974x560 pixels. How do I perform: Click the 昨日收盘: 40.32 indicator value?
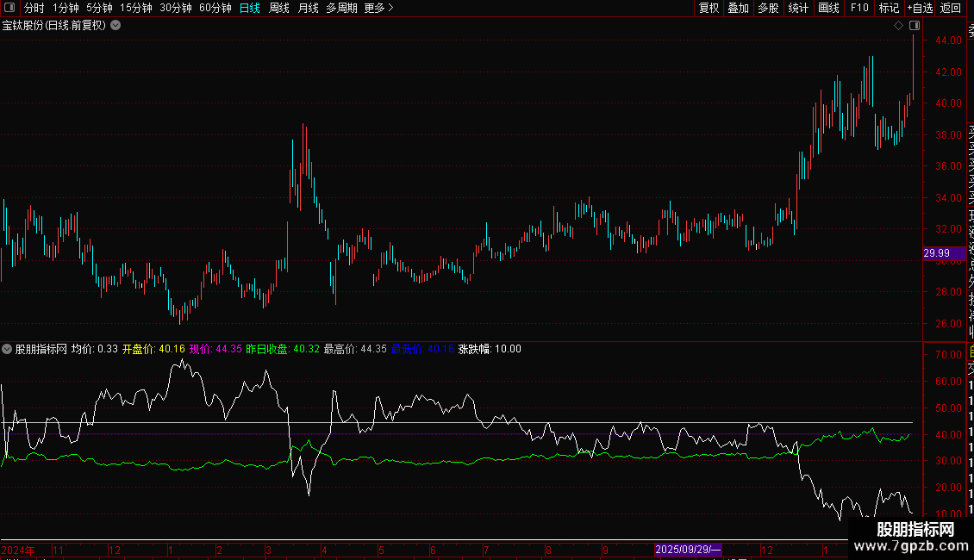point(283,349)
